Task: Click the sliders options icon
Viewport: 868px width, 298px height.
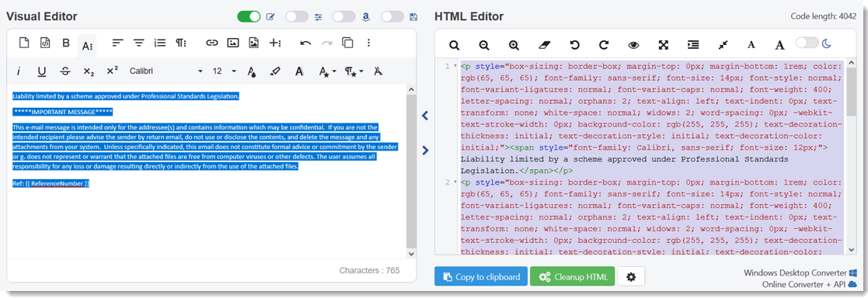Action: (x=319, y=17)
